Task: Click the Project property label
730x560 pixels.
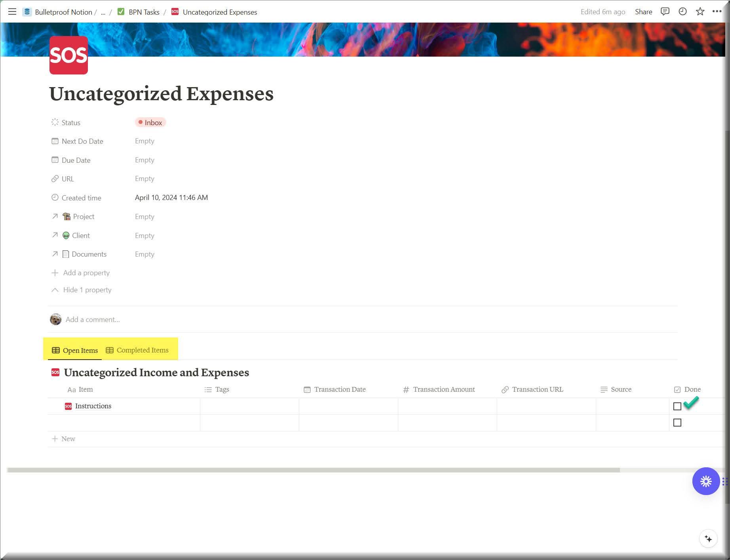Action: pos(73,217)
